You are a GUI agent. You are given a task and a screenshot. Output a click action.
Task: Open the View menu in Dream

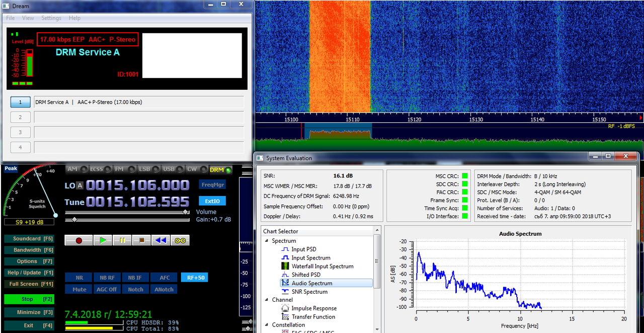click(x=28, y=18)
